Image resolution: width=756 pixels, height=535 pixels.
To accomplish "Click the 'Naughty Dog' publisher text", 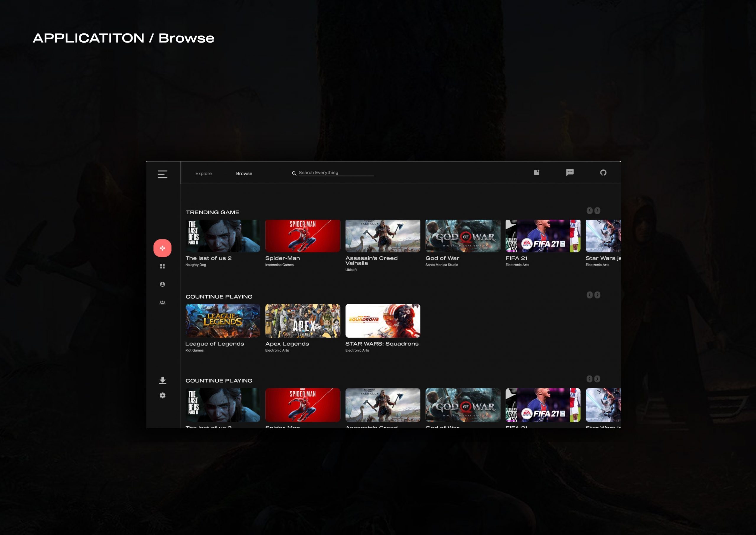I will [x=195, y=265].
